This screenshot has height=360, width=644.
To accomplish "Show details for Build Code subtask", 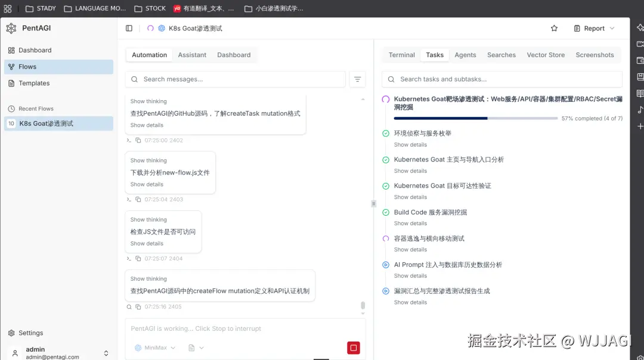I will point(410,224).
